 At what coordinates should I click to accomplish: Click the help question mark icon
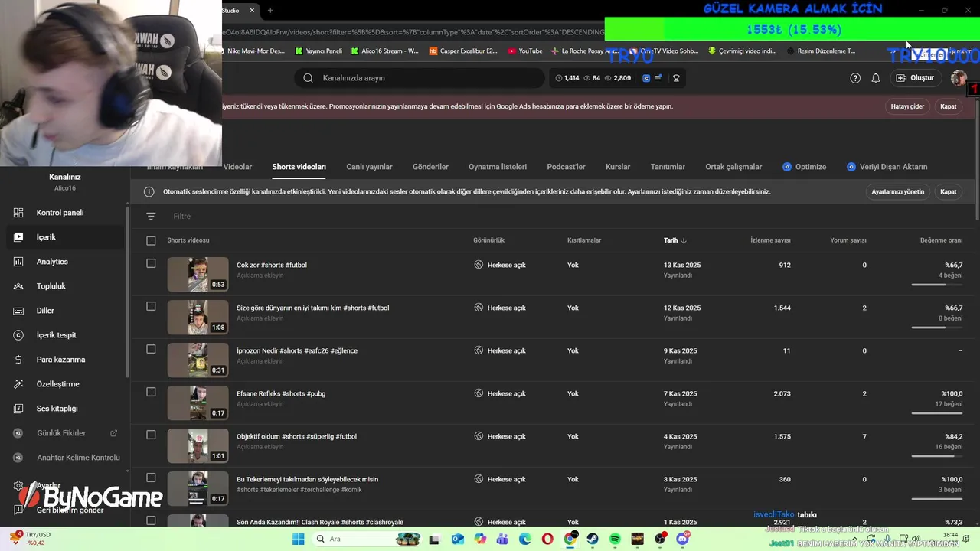pos(855,78)
